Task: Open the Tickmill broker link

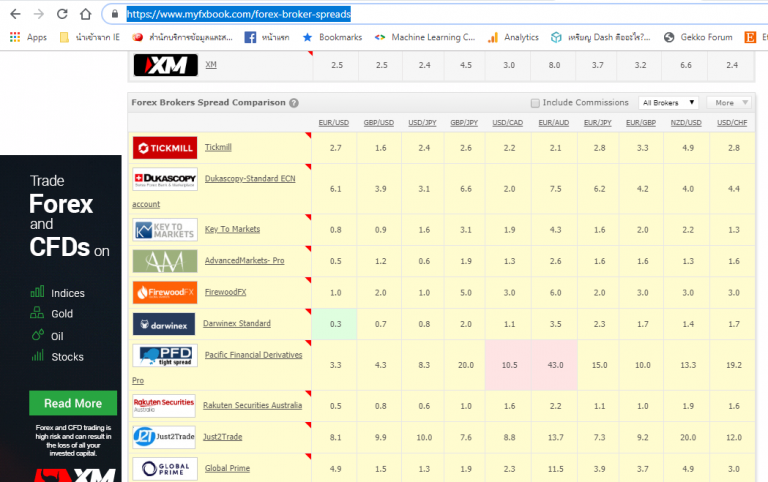Action: coord(218,147)
